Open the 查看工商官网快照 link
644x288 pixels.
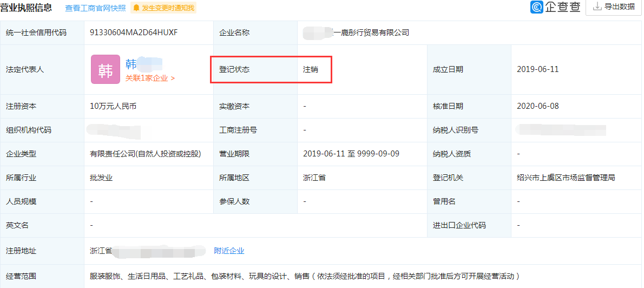coord(95,8)
